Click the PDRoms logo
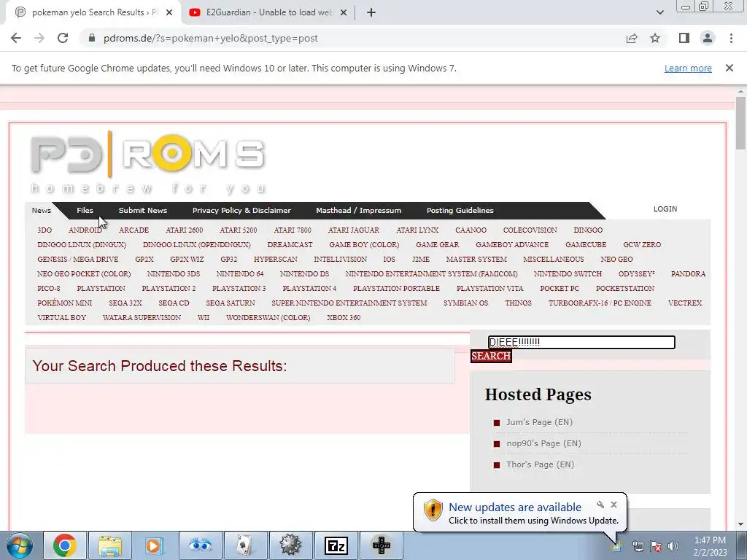The image size is (747, 560). pyautogui.click(x=147, y=162)
